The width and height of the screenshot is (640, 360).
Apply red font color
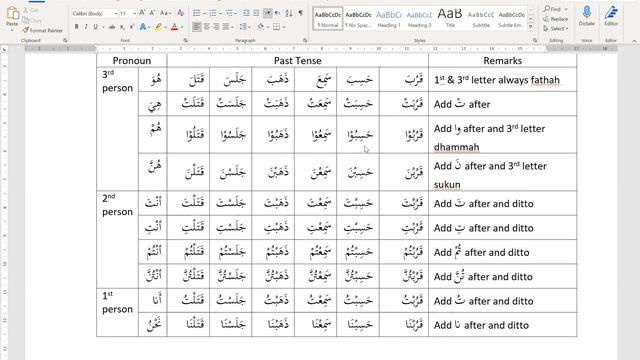(x=174, y=27)
